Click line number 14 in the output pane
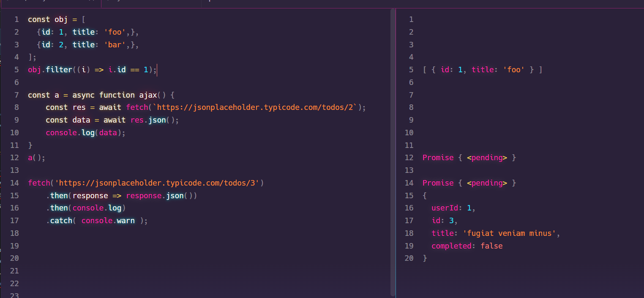The height and width of the screenshot is (298, 644). click(x=409, y=183)
